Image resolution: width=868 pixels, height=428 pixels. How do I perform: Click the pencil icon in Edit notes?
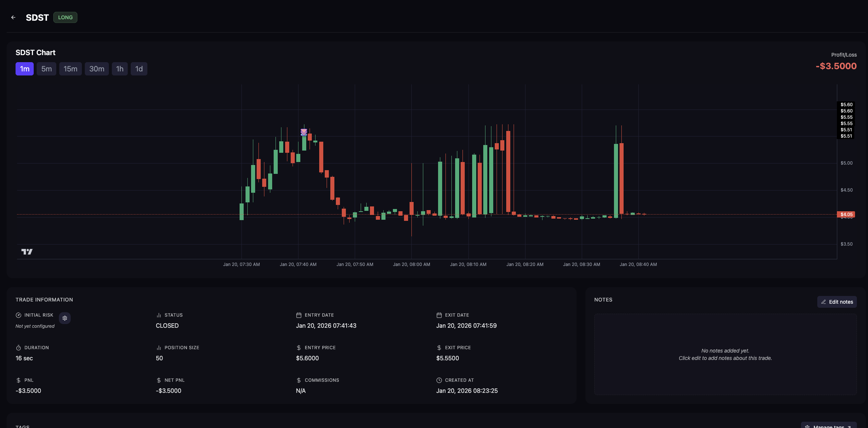pyautogui.click(x=824, y=302)
